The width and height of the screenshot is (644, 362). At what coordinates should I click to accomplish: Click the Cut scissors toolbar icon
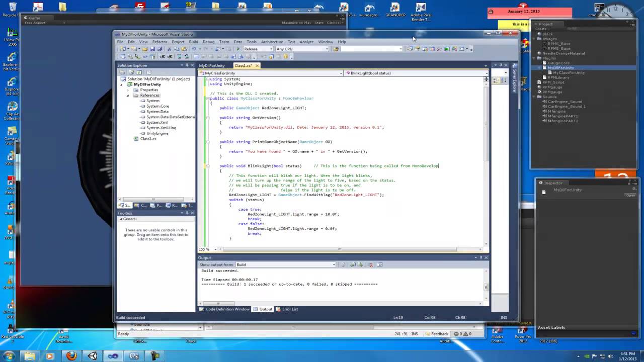click(169, 49)
